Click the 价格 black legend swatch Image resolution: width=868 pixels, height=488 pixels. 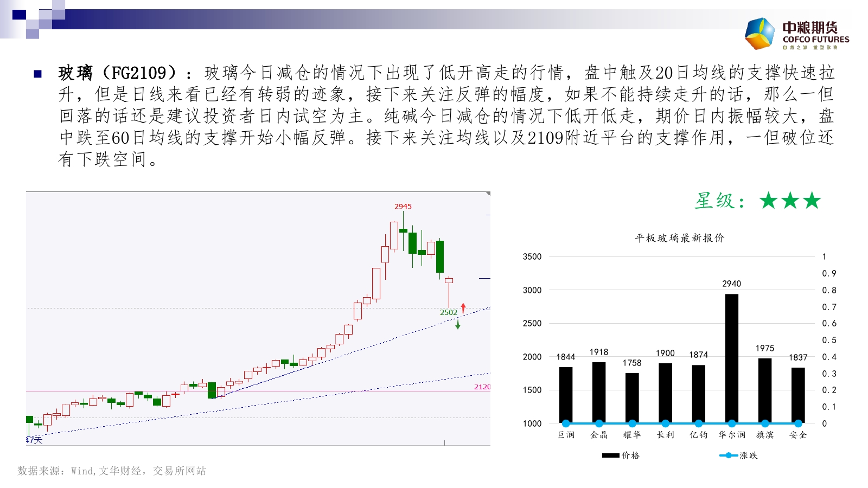(610, 455)
